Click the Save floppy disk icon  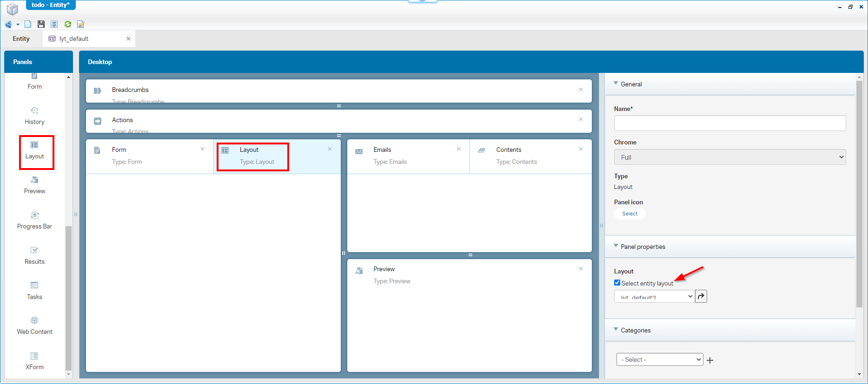(41, 24)
